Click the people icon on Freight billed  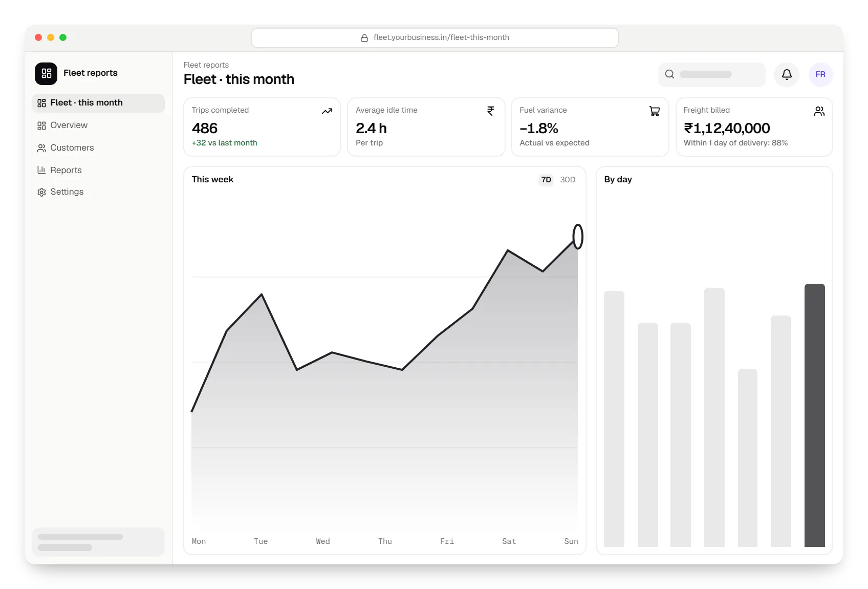[819, 111]
